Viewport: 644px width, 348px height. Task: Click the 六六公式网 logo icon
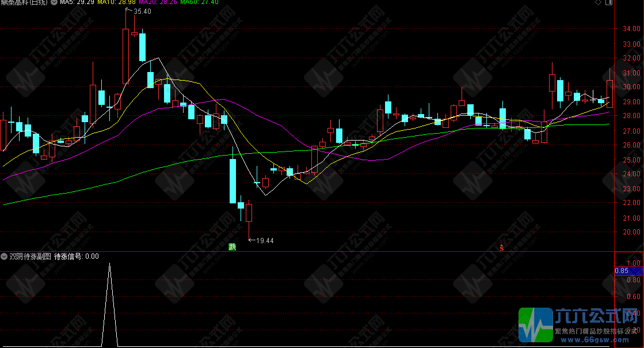coord(535,325)
